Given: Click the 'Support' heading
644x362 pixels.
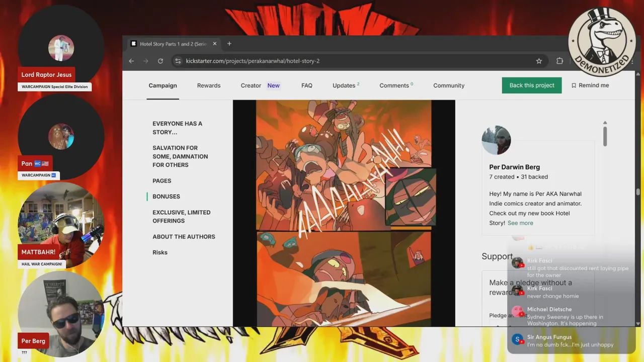Looking at the screenshot, I should (497, 256).
